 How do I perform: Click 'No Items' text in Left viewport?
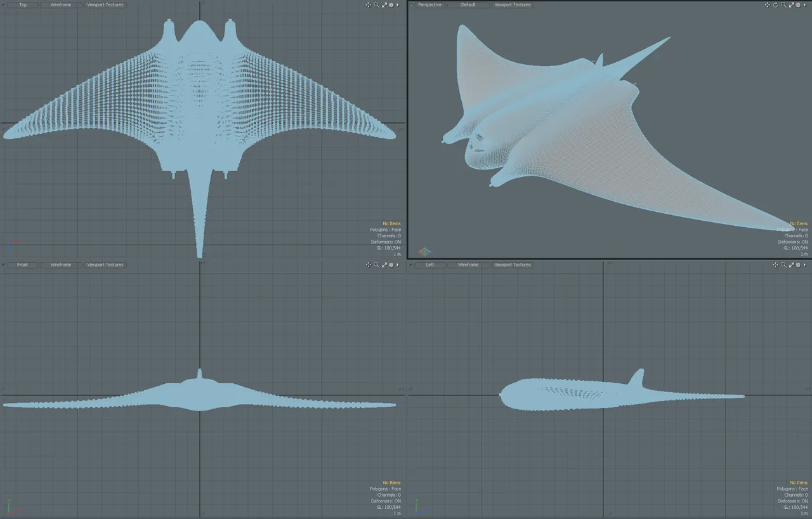(x=799, y=483)
